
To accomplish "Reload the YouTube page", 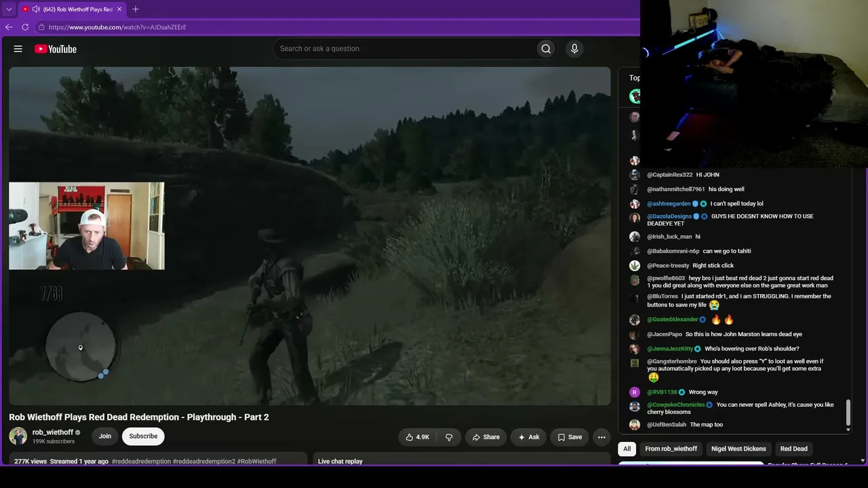I will (x=25, y=27).
